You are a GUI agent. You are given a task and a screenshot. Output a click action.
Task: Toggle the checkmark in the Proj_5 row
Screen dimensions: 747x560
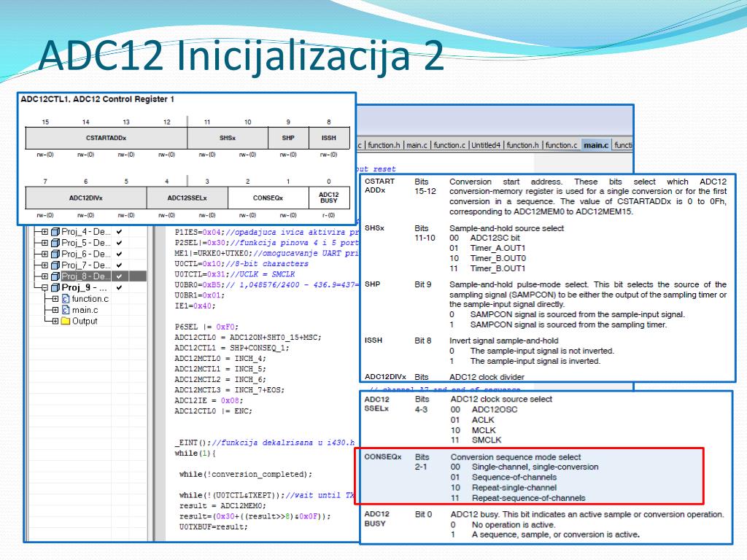119,243
